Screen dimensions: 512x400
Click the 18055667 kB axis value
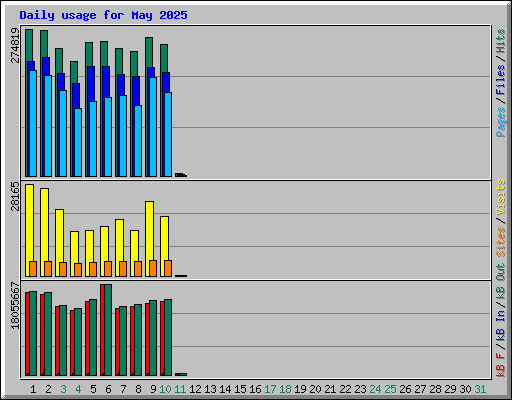coord(15,305)
